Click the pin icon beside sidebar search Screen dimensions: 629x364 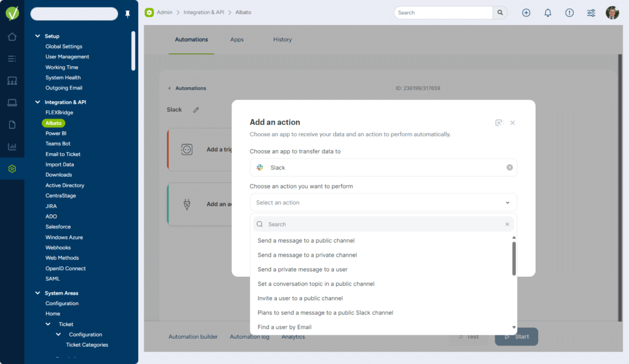pos(128,14)
